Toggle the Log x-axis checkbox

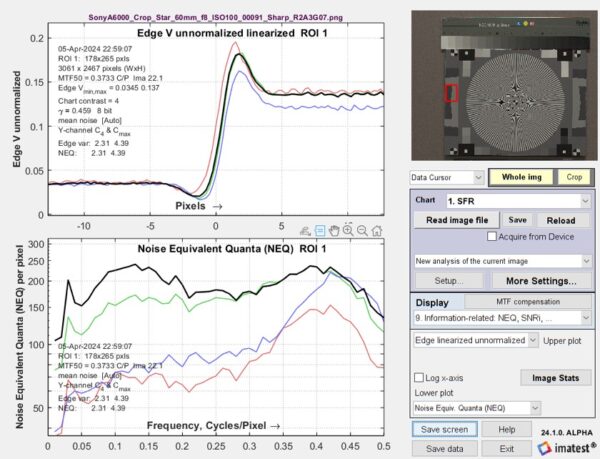[x=419, y=378]
